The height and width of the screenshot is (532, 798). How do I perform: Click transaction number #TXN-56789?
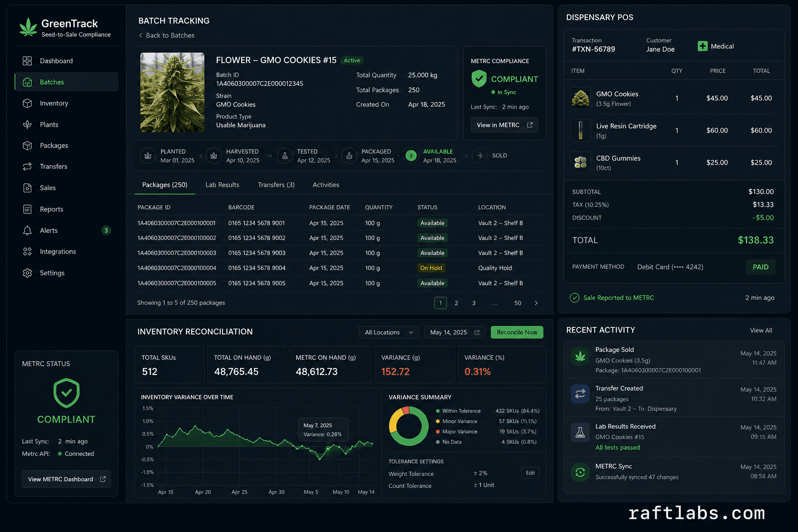[x=593, y=49]
